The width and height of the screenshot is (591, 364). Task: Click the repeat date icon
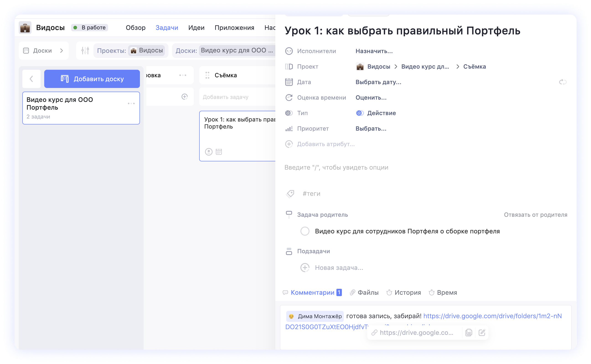point(563,82)
